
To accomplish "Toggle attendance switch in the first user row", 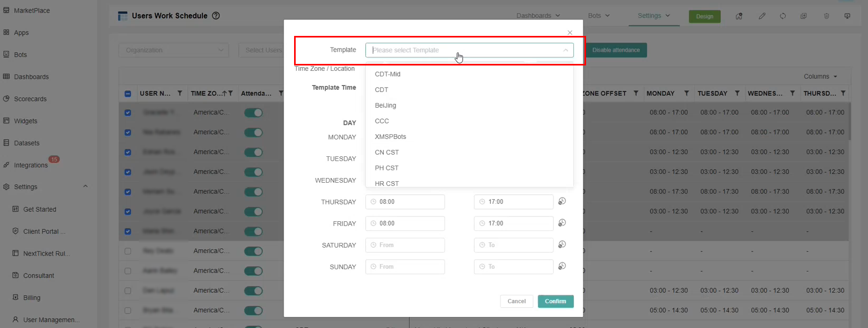I will click(253, 113).
